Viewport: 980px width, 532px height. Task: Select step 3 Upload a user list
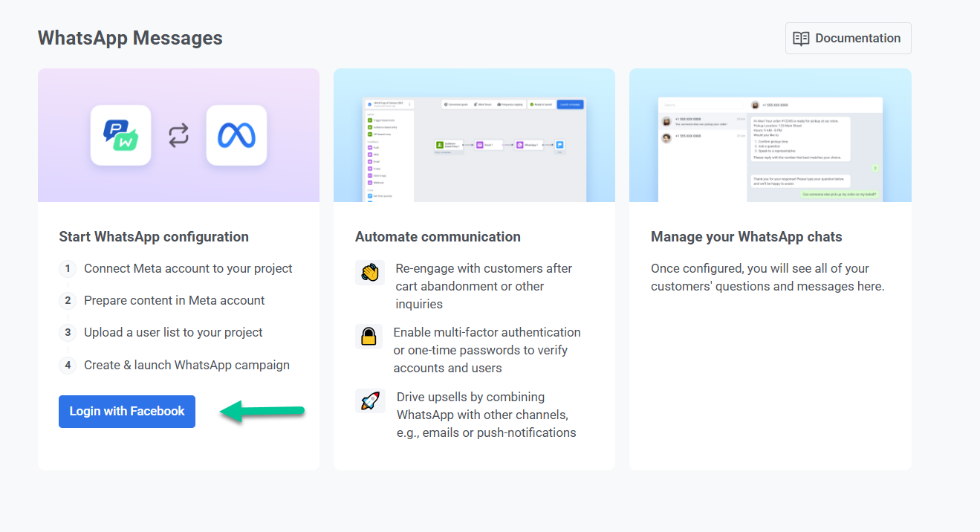coord(173,332)
